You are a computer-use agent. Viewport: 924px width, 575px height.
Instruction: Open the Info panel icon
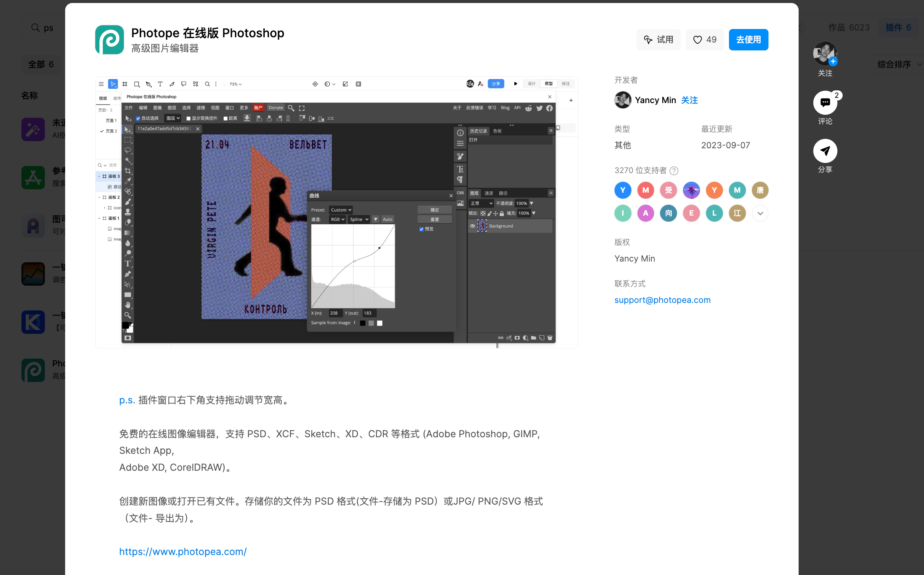click(x=460, y=133)
